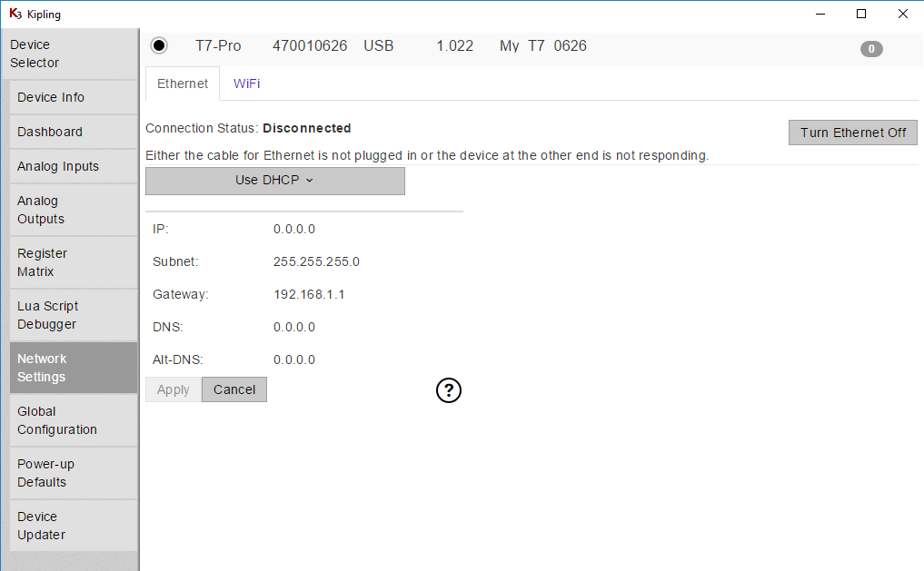Click the Gateway address field 192.168.1.1
924x571 pixels.
(x=309, y=294)
